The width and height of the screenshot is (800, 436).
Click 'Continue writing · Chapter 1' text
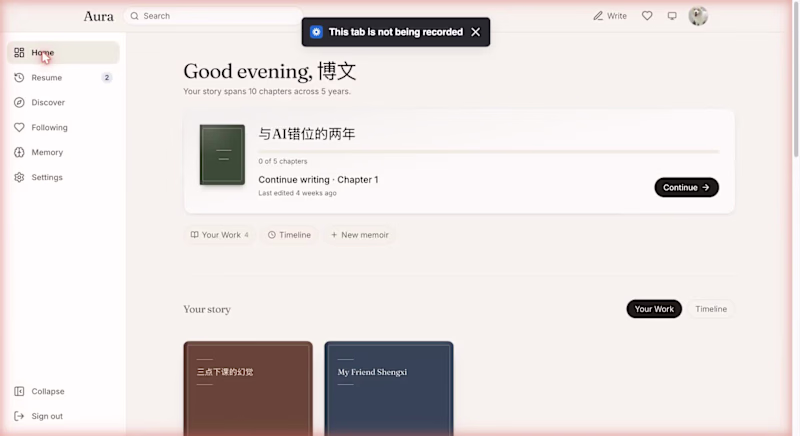[x=318, y=179]
